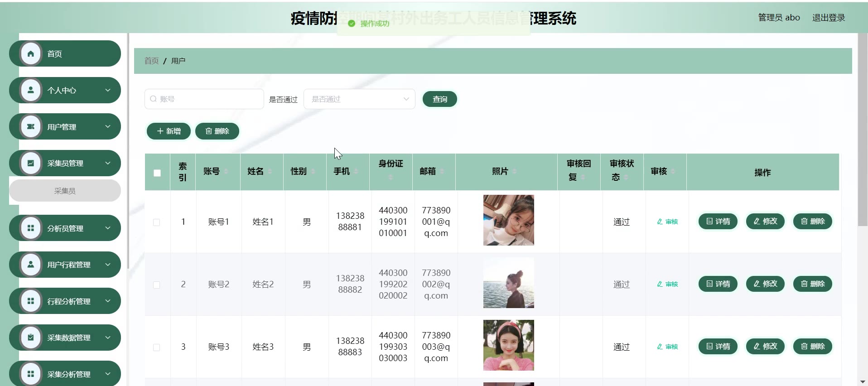Select the checkbox for row 账号2
This screenshot has width=868, height=386.
coord(157,285)
